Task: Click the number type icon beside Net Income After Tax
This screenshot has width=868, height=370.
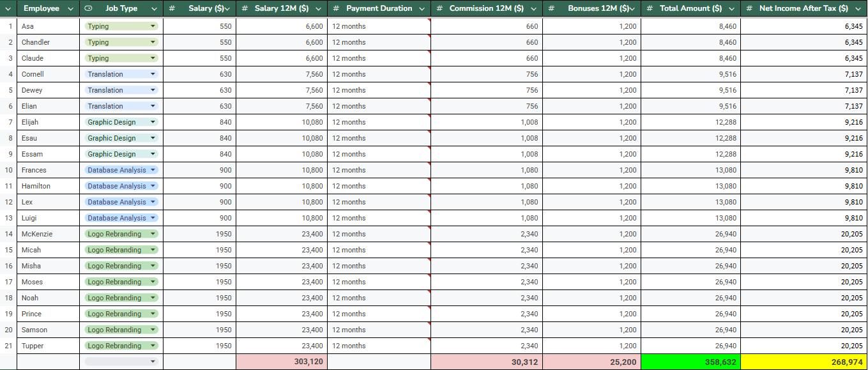Action: [750, 9]
